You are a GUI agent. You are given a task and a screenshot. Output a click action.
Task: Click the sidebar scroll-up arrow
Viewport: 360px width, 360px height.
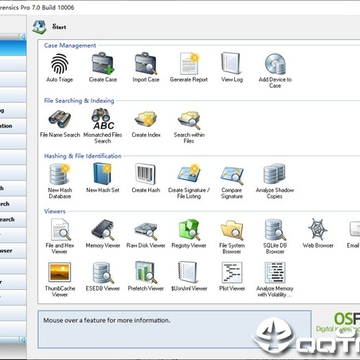(x=23, y=37)
